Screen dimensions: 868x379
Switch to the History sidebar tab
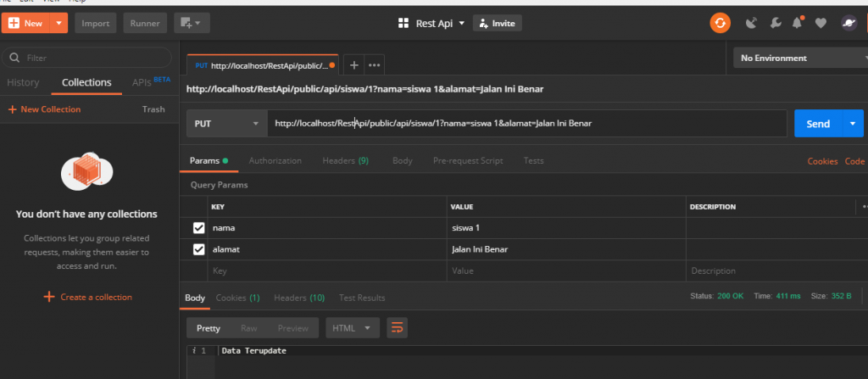tap(23, 82)
